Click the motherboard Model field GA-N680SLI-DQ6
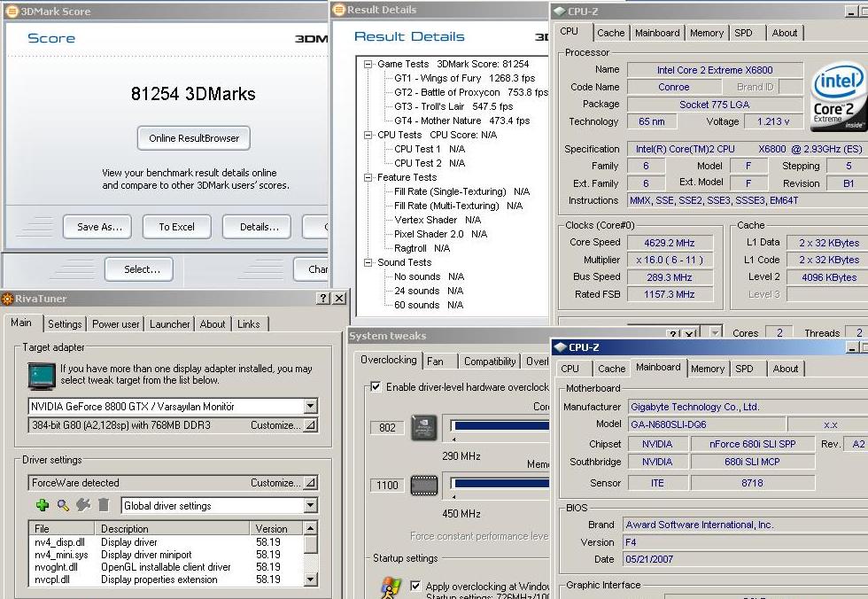This screenshot has height=599, width=868. (x=707, y=424)
